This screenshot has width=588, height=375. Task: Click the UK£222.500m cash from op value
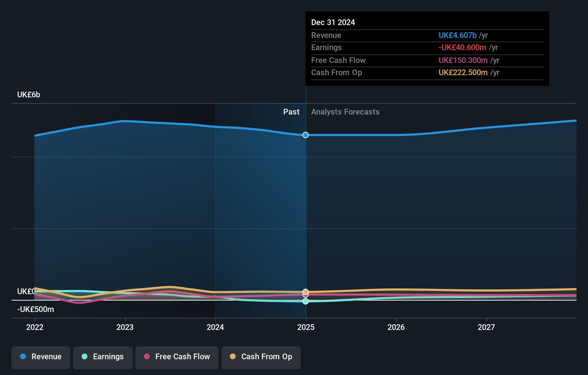[463, 73]
